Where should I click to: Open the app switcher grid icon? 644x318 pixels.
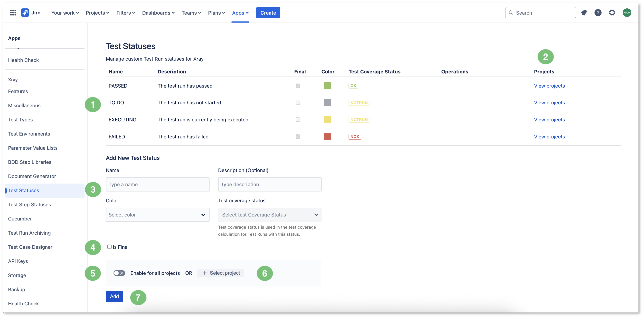tap(13, 13)
